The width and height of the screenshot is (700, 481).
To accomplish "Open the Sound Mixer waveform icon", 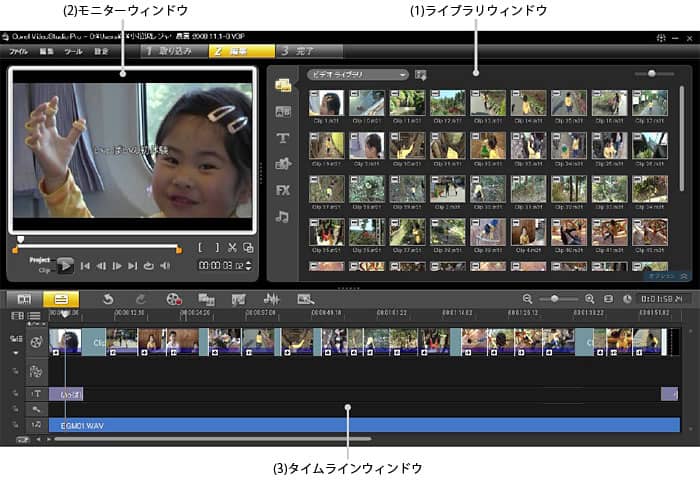I will [270, 298].
